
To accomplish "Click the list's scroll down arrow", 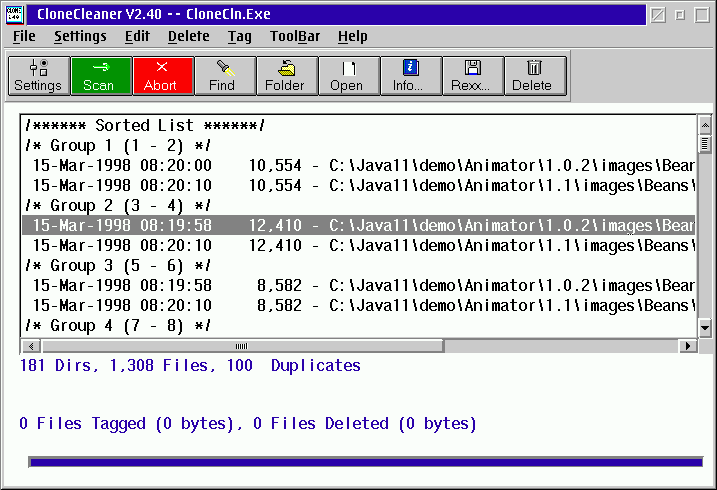I will (x=705, y=328).
